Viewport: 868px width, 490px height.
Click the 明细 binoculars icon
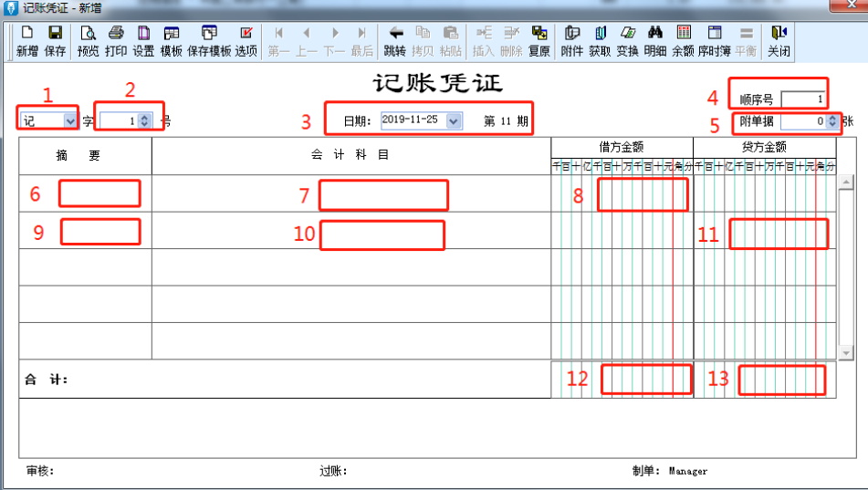click(654, 41)
